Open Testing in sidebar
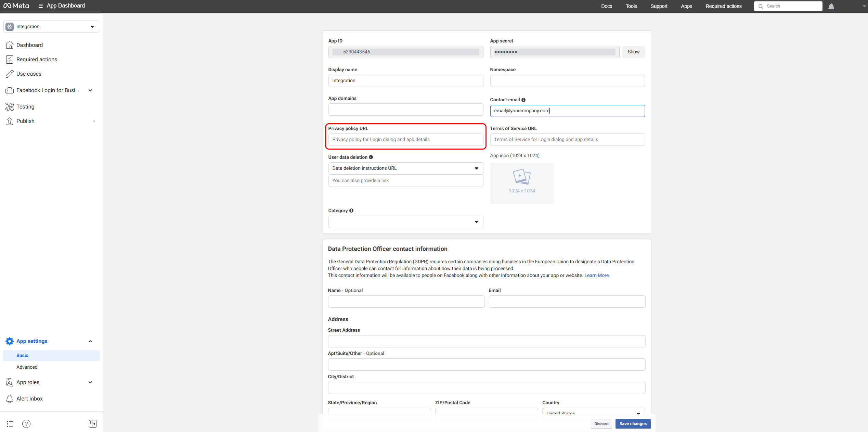Screen dimensions: 868x432 point(25,106)
